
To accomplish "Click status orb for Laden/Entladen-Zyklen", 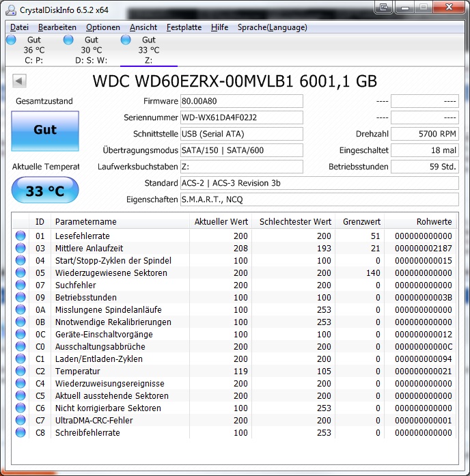I will [x=20, y=359].
